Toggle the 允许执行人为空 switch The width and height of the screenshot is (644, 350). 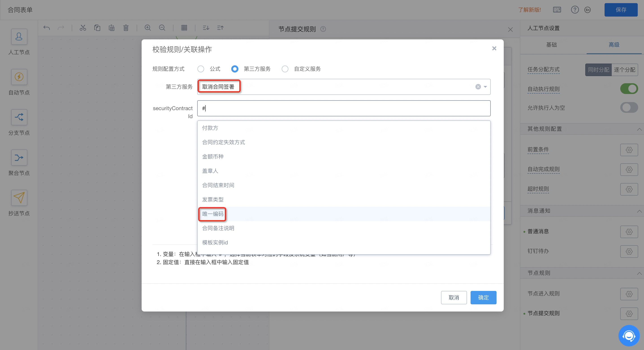point(629,108)
